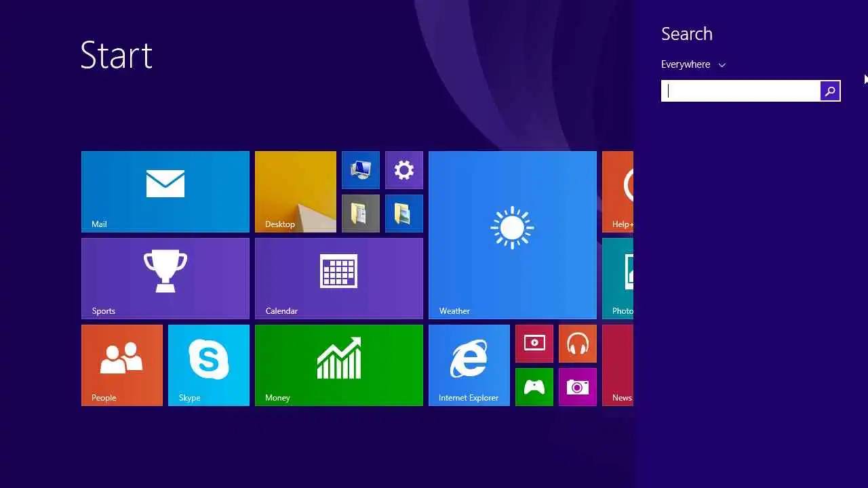
Task: Expand the Everywhere search scope dropdown
Action: 693,64
